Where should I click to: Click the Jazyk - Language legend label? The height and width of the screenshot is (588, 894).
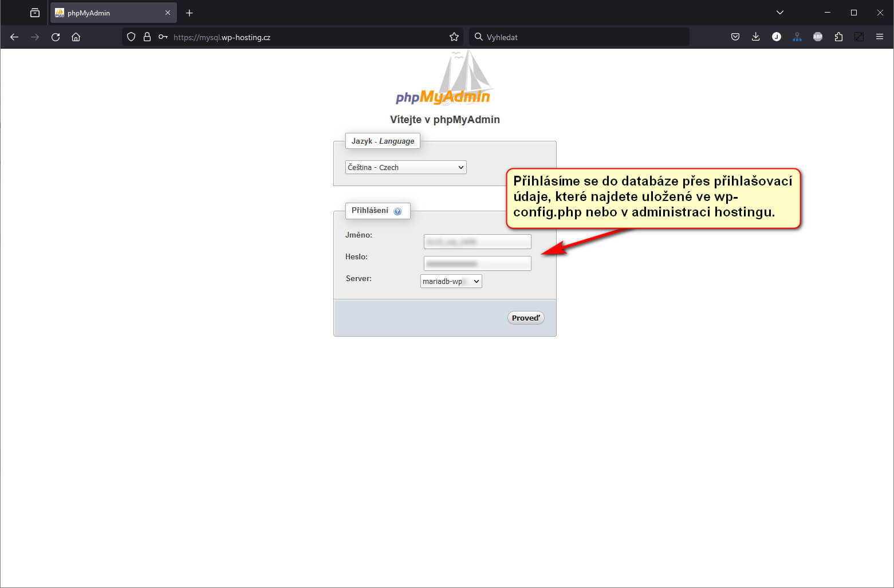(383, 141)
